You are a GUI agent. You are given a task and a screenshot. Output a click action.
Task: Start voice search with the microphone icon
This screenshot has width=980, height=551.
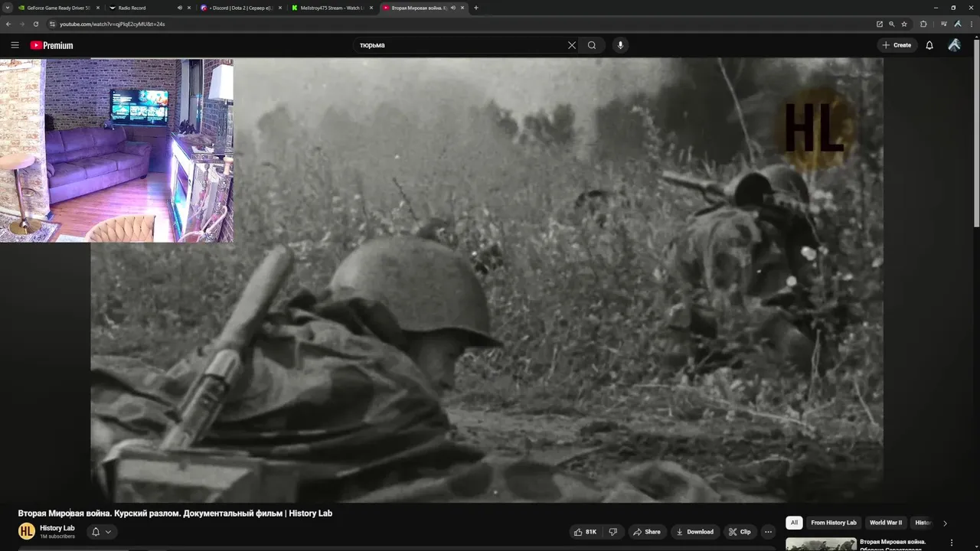point(620,45)
